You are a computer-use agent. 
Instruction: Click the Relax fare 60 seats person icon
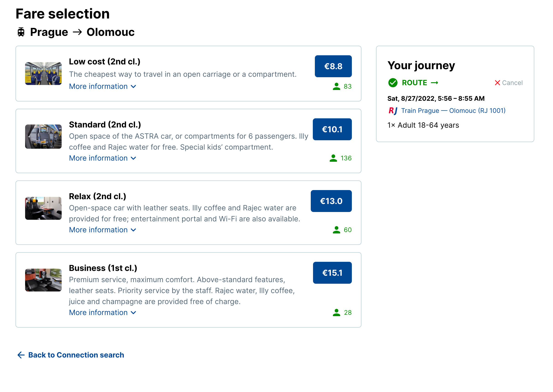click(x=336, y=230)
